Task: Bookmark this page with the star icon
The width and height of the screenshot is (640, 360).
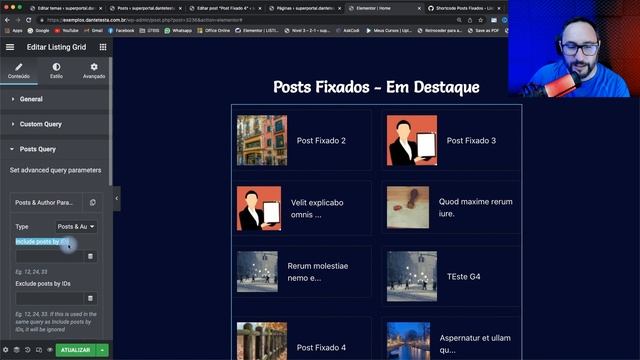Action: [481, 20]
